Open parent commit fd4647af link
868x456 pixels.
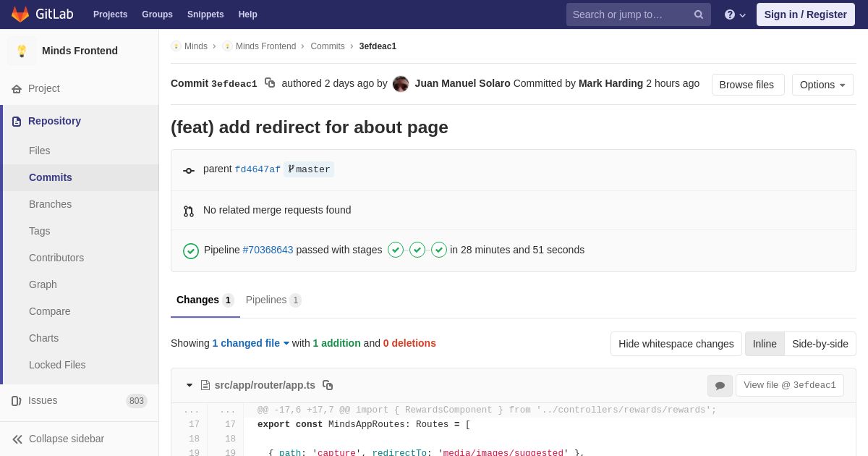[258, 169]
